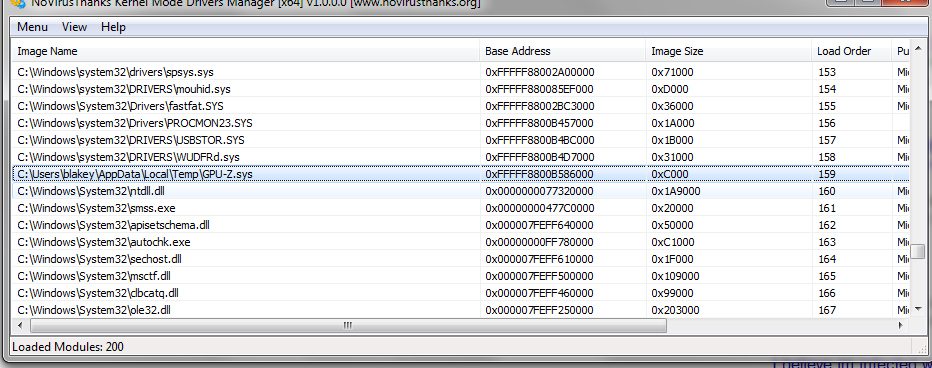Select the ntdll.dll module row

[x=461, y=191]
